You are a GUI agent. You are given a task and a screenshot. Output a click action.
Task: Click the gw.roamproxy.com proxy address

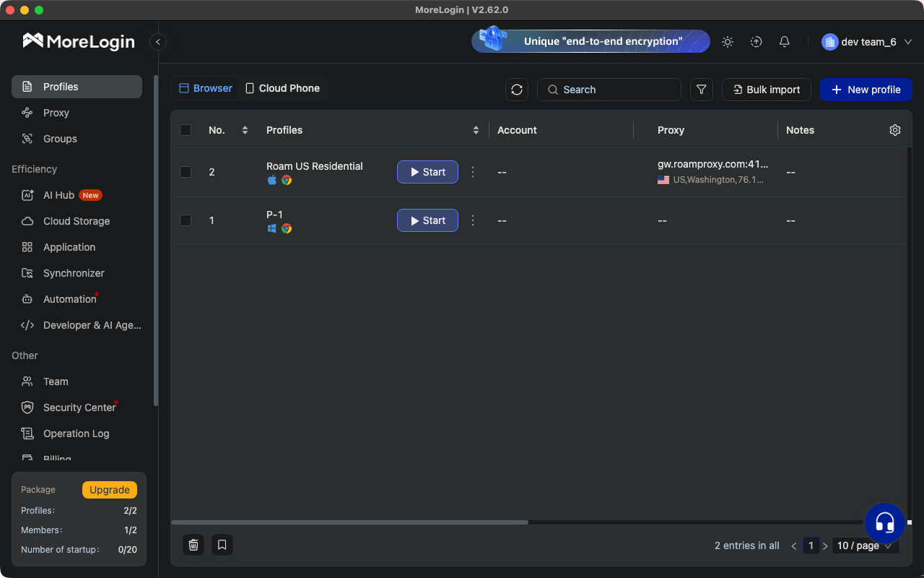tap(713, 164)
